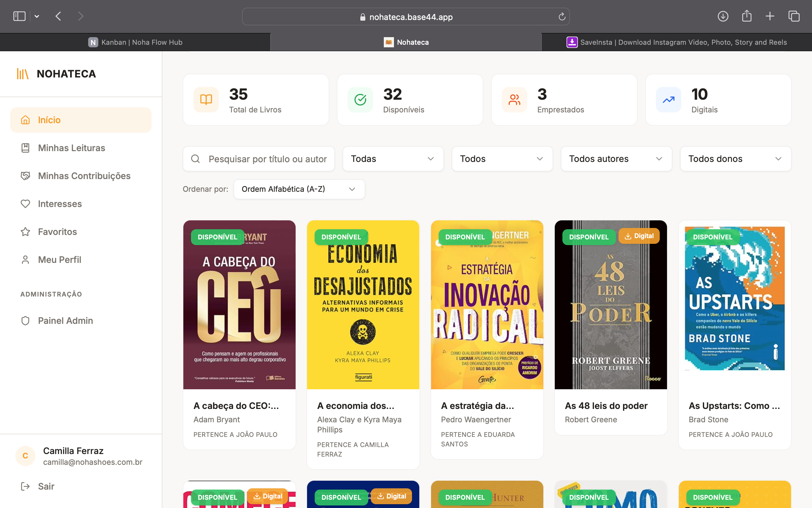Click the 3 Emprestados stat
The width and height of the screenshot is (812, 508).
coord(564,100)
